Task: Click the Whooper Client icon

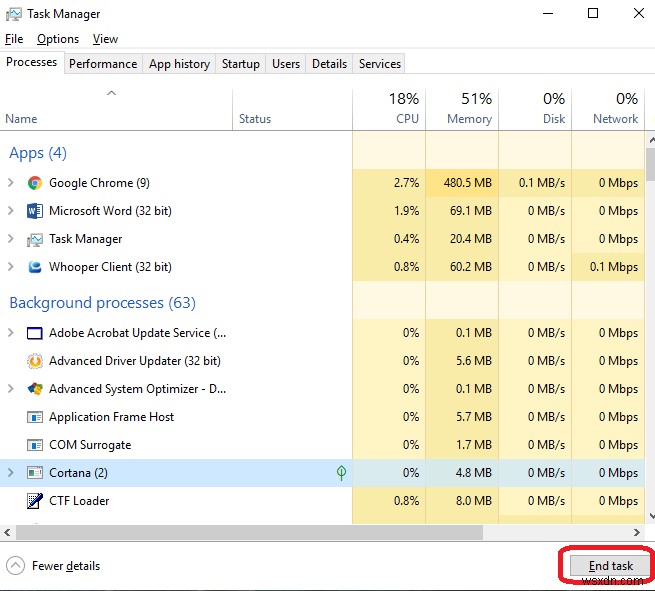Action: point(35,267)
